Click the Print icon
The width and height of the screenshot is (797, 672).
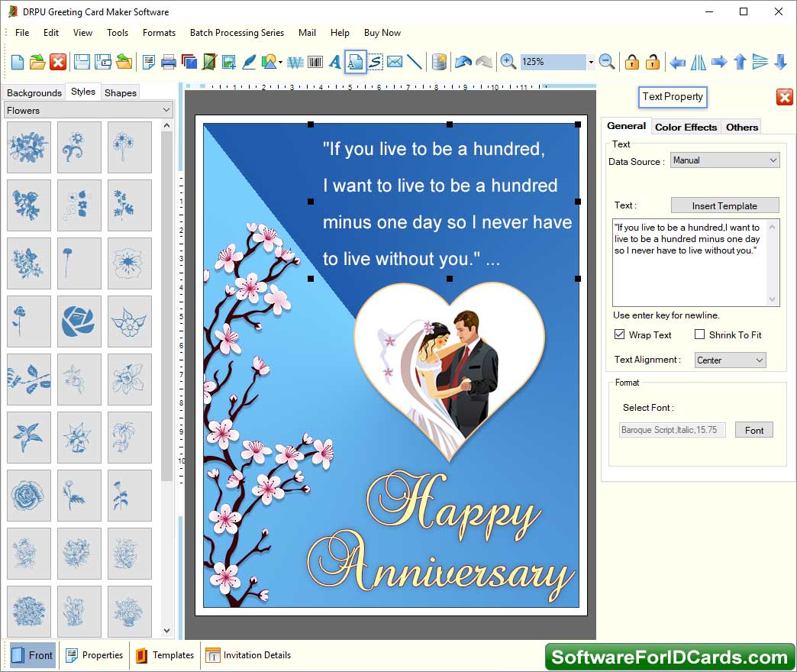click(168, 62)
